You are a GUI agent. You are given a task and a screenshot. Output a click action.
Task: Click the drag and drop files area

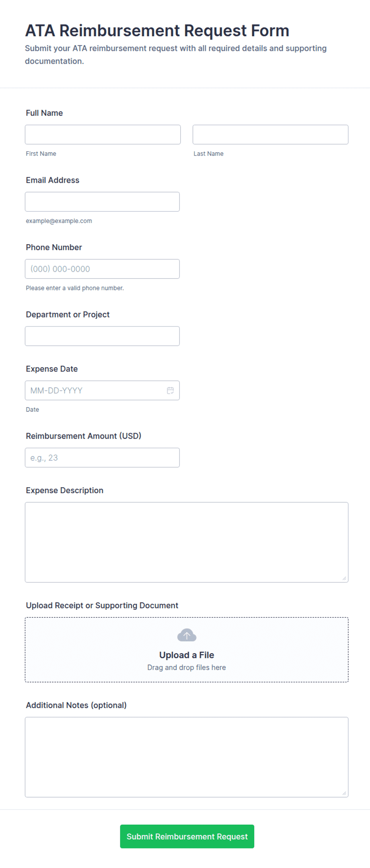[187, 650]
